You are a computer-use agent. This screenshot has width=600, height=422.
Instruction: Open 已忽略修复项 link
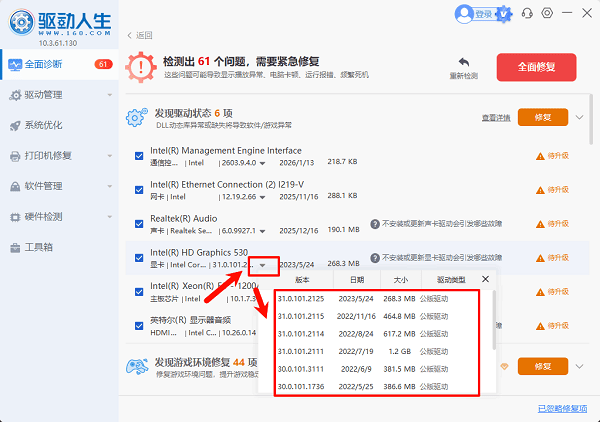(562, 409)
